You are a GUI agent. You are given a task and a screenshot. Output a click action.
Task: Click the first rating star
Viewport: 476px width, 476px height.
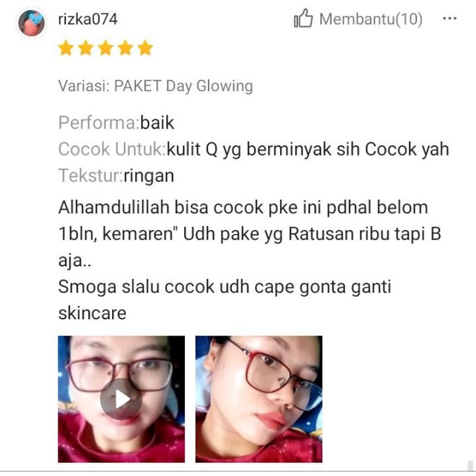point(66,48)
